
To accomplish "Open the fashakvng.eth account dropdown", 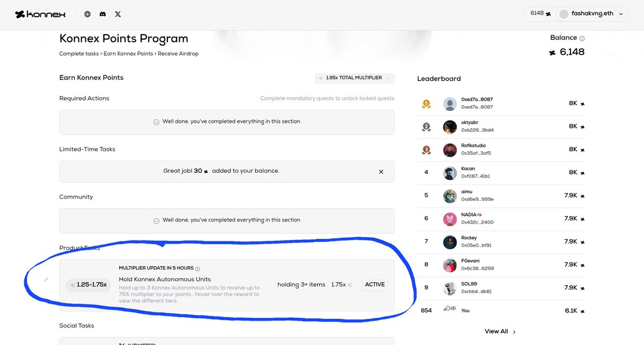I will coord(592,14).
